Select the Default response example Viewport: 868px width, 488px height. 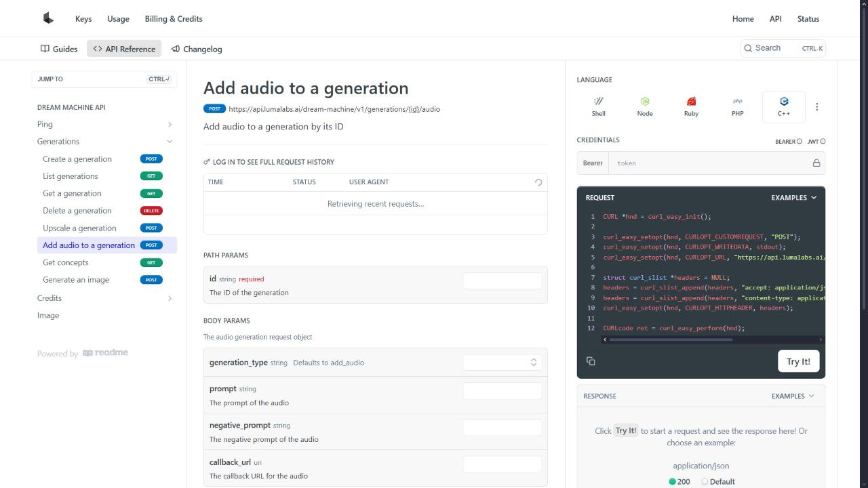tap(718, 481)
